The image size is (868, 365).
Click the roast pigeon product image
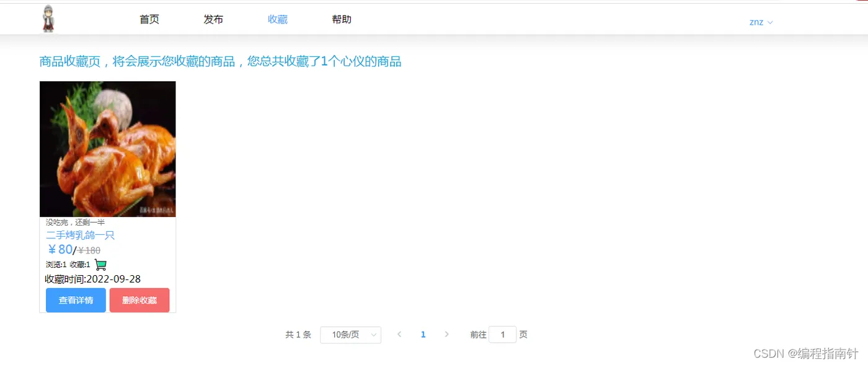(x=108, y=149)
